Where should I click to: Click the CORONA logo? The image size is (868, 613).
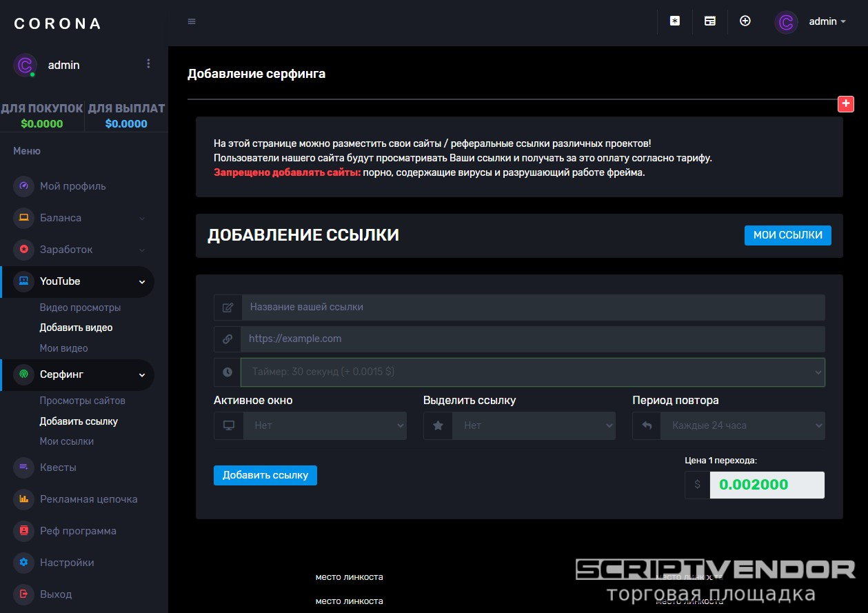(58, 23)
